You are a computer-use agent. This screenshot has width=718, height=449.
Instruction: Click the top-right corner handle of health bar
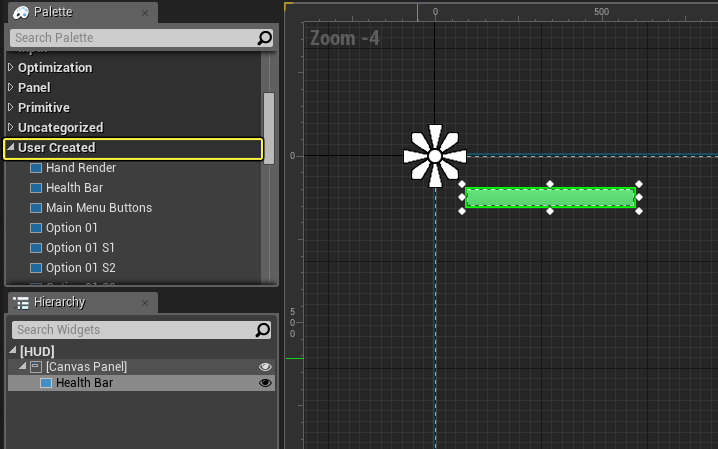coord(639,184)
